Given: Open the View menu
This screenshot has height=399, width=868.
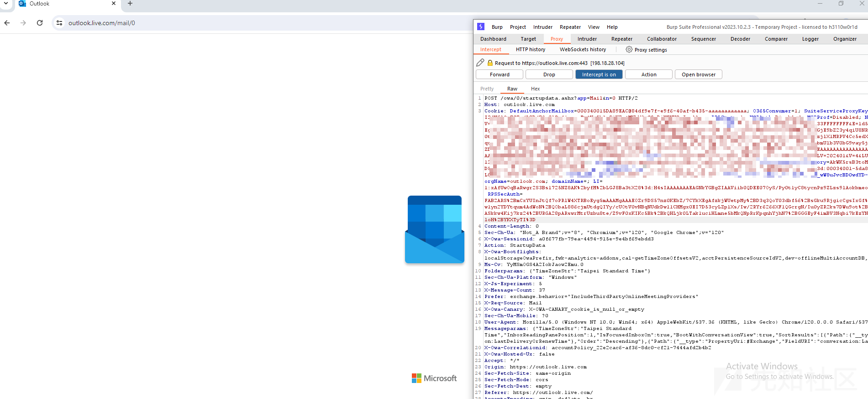Looking at the screenshot, I should pos(594,27).
